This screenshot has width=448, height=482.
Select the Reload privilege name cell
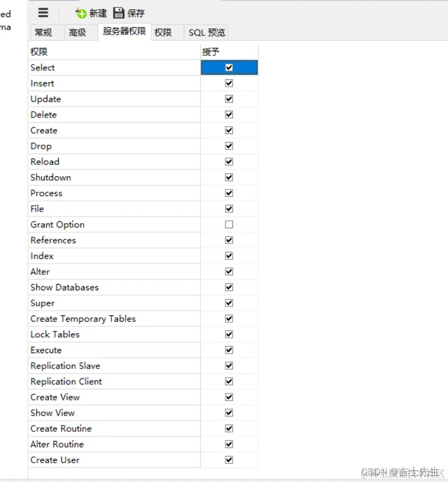114,161
